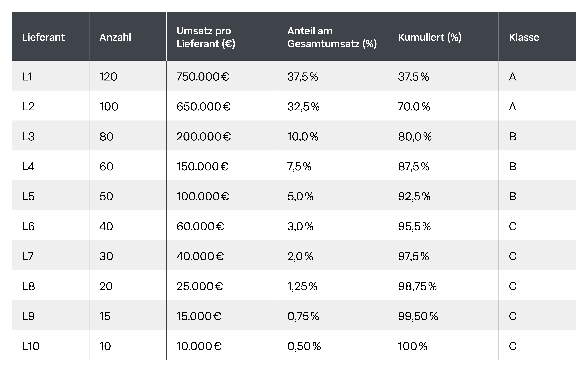The height and width of the screenshot is (373, 588).
Task: Click the 100.000 € revenue cell
Action: coord(202,196)
